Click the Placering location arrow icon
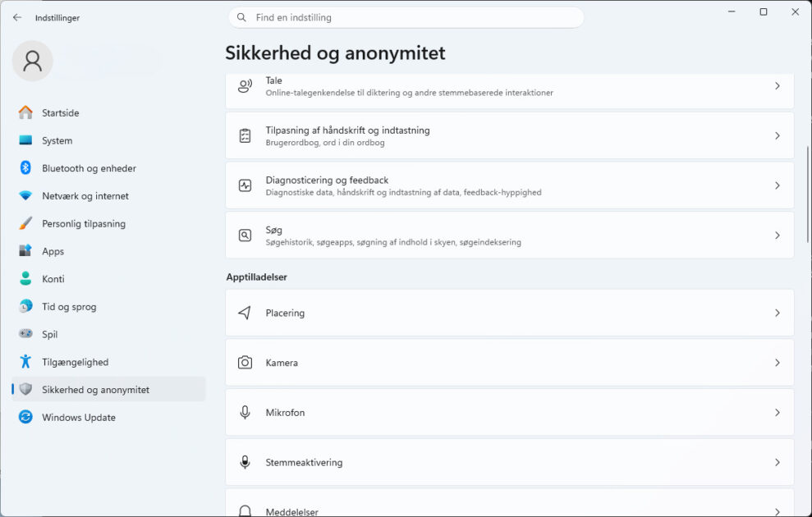812x517 pixels. pyautogui.click(x=245, y=313)
